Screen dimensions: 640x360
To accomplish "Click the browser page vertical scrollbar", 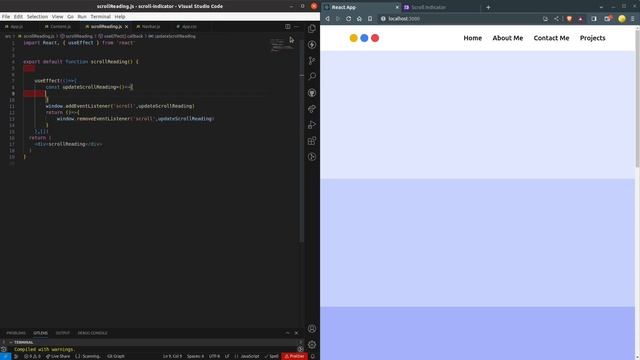I will coord(638,98).
